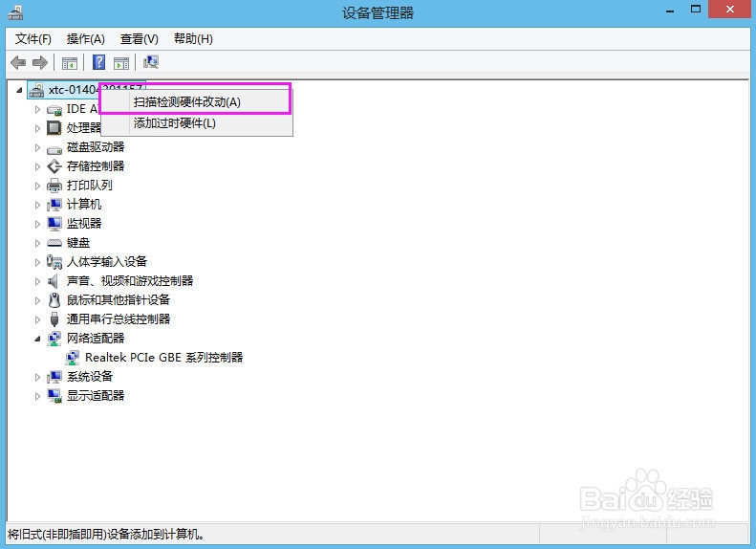Click the processor chip category icon

(54, 128)
